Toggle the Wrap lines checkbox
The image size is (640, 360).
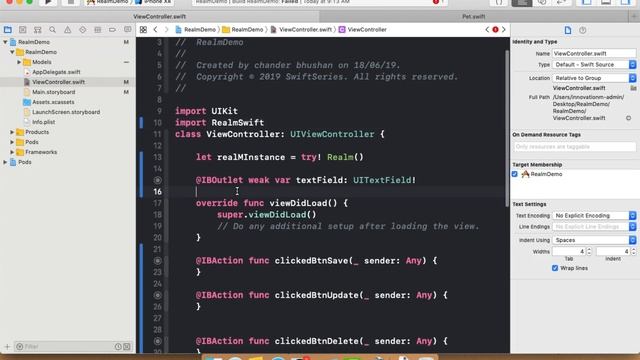[x=555, y=268]
